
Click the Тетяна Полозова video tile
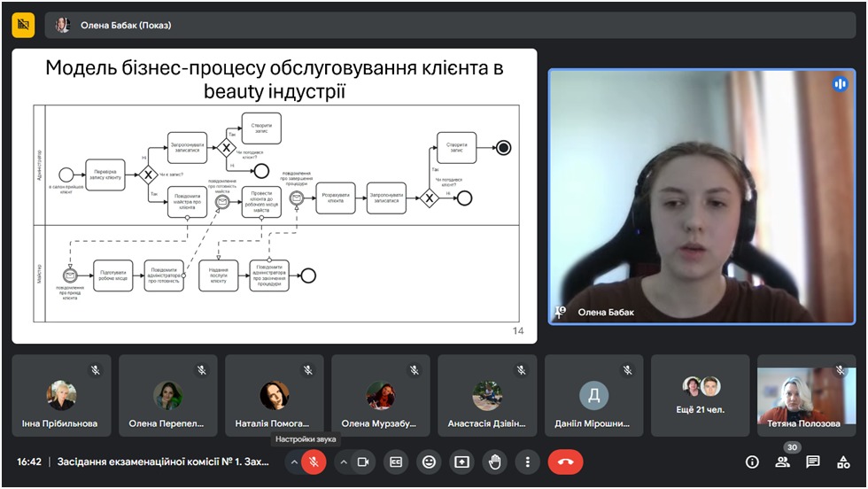point(806,395)
